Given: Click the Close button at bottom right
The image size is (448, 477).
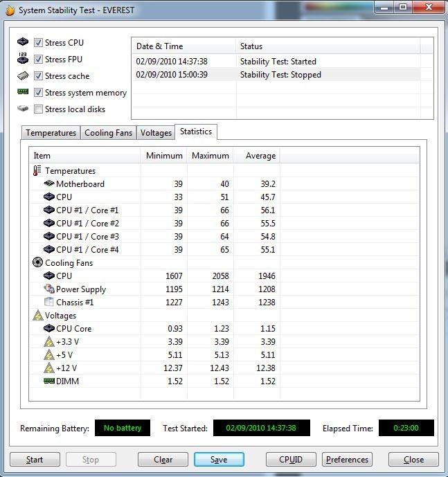Looking at the screenshot, I should tap(413, 460).
